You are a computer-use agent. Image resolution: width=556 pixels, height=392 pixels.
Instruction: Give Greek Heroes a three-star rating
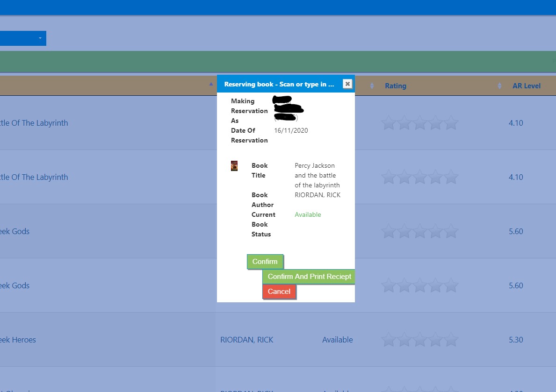(x=420, y=340)
